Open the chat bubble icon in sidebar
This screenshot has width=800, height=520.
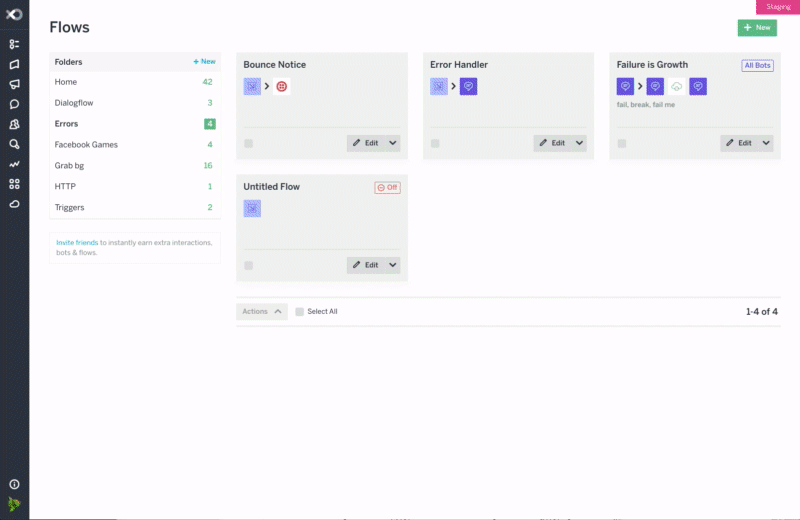(x=14, y=104)
